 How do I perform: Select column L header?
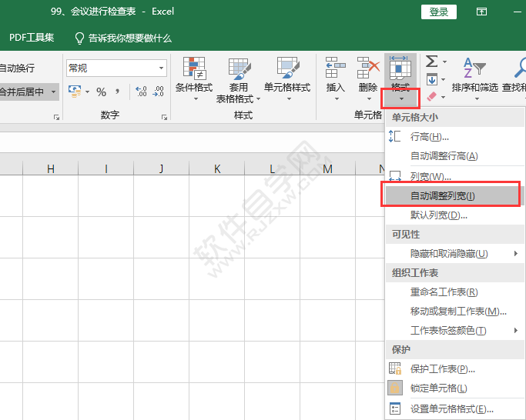273,168
